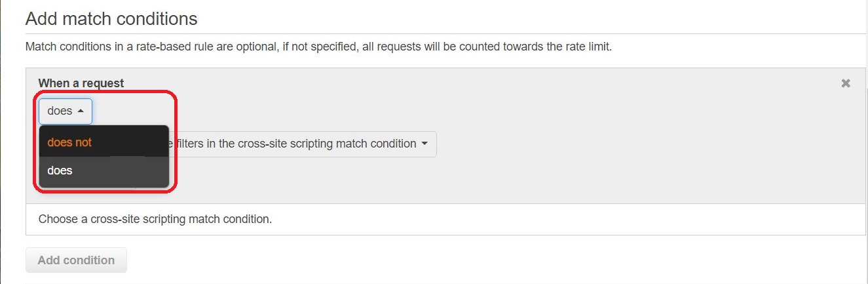Click the caret arrow on the filters dropdown
This screenshot has height=284, width=868.
coord(425,144)
